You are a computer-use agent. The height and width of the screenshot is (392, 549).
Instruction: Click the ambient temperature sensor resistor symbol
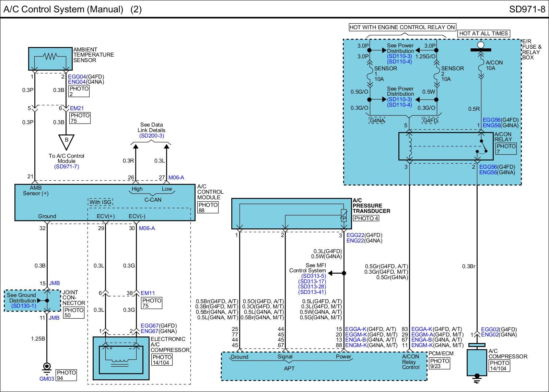click(x=49, y=56)
